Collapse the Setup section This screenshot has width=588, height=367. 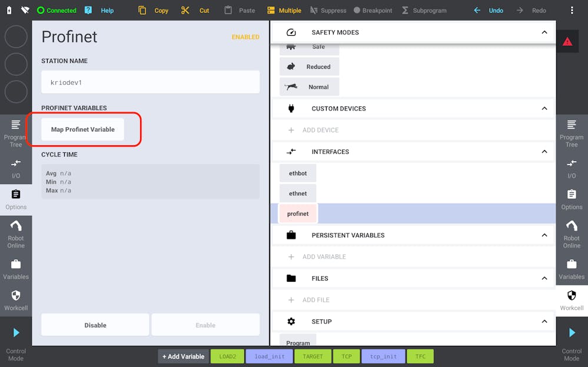click(x=544, y=321)
